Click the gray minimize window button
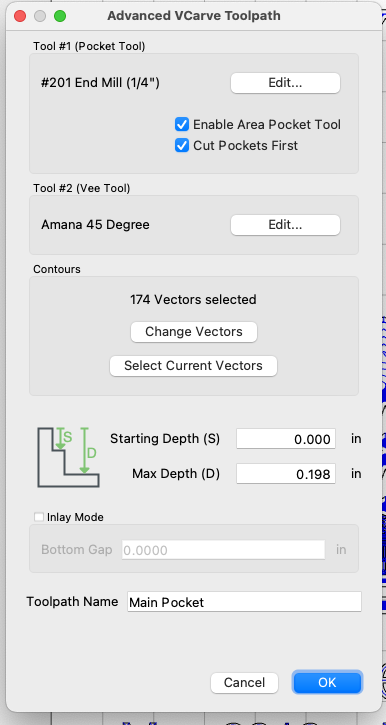Screen dimensions: 386x725 40,16
